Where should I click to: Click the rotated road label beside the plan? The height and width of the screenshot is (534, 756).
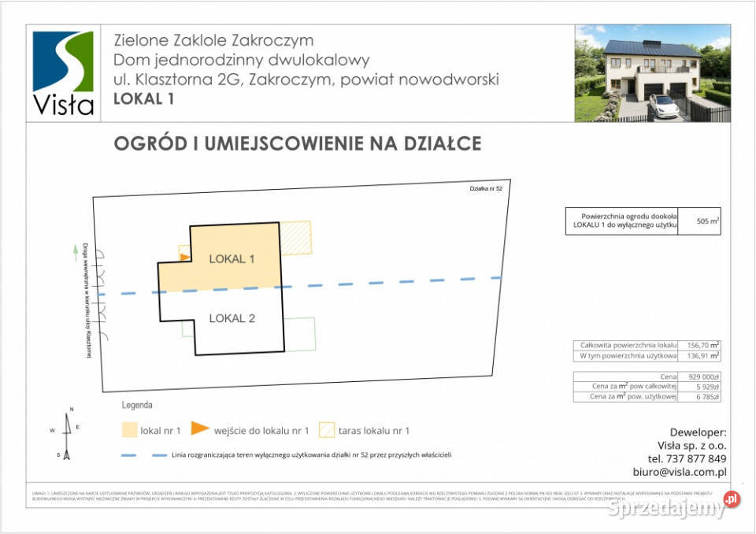click(x=87, y=301)
